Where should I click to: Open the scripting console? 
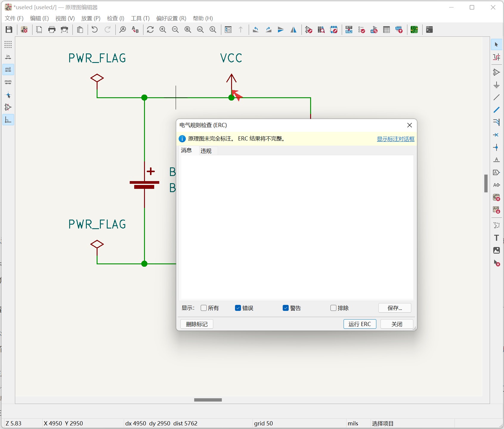[429, 30]
